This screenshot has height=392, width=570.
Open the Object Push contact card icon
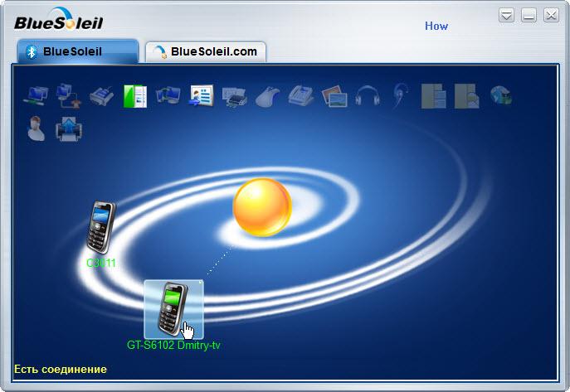[201, 96]
